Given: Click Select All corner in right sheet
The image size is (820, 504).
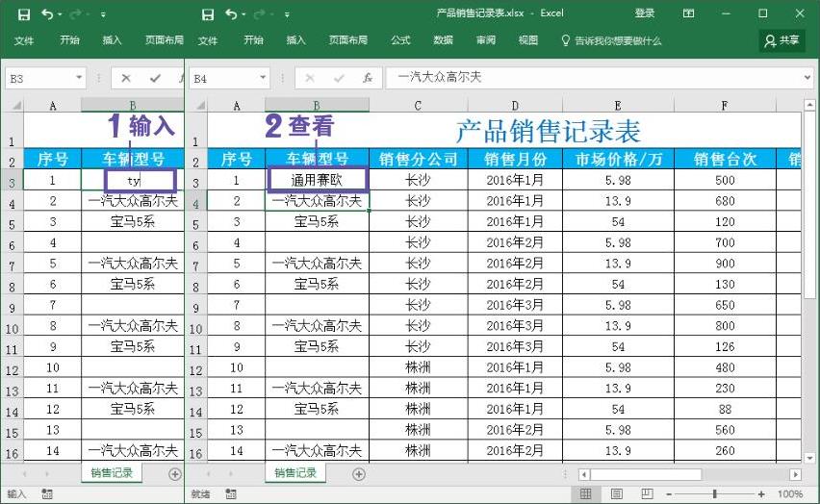Looking at the screenshot, I should point(200,106).
